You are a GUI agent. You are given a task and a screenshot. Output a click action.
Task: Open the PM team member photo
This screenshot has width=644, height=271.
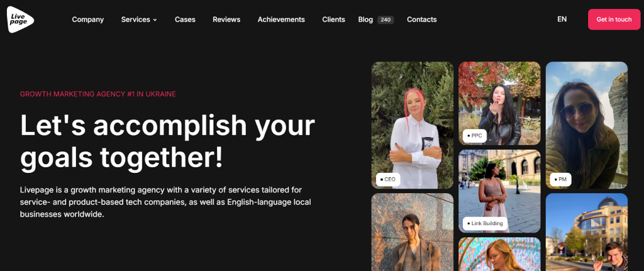click(x=587, y=125)
